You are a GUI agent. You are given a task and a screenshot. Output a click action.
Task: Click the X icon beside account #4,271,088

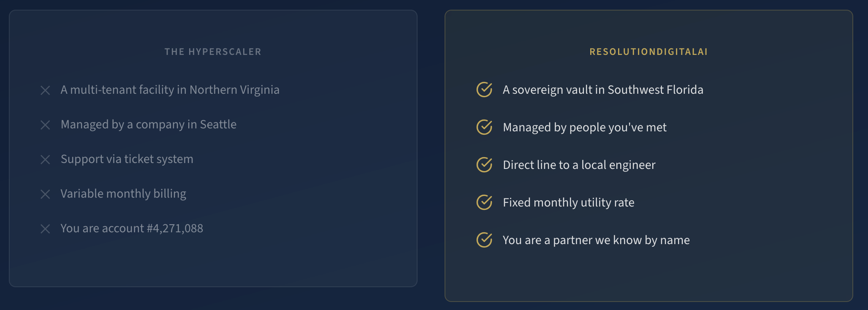point(45,229)
